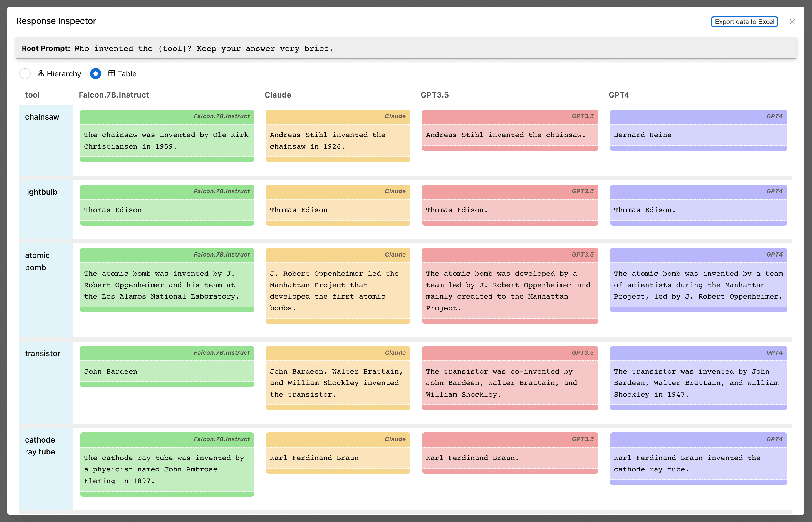Viewport: 812px width, 522px height.
Task: Click Claude label in transistor row
Action: pyautogui.click(x=395, y=352)
